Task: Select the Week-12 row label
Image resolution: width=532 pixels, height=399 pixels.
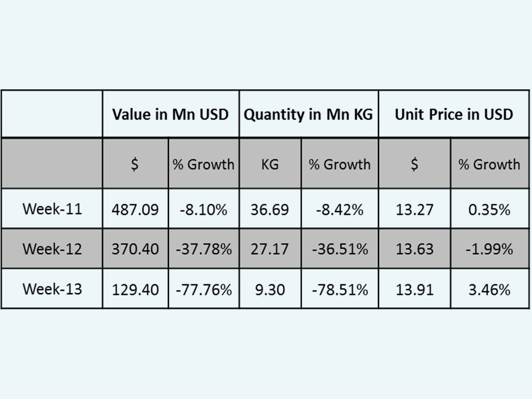Action: click(x=52, y=249)
